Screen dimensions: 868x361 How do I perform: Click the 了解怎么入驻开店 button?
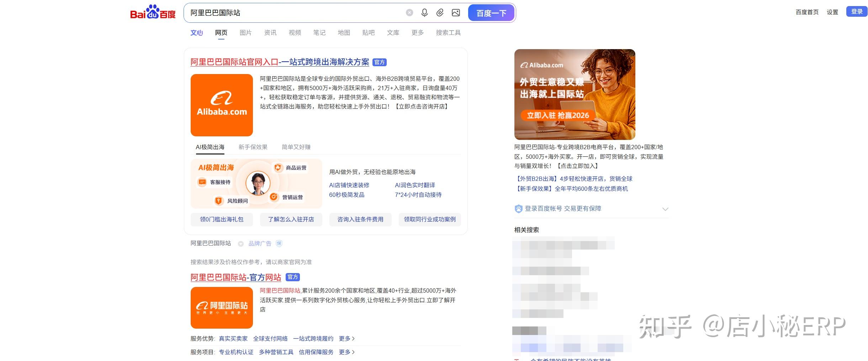[291, 219]
